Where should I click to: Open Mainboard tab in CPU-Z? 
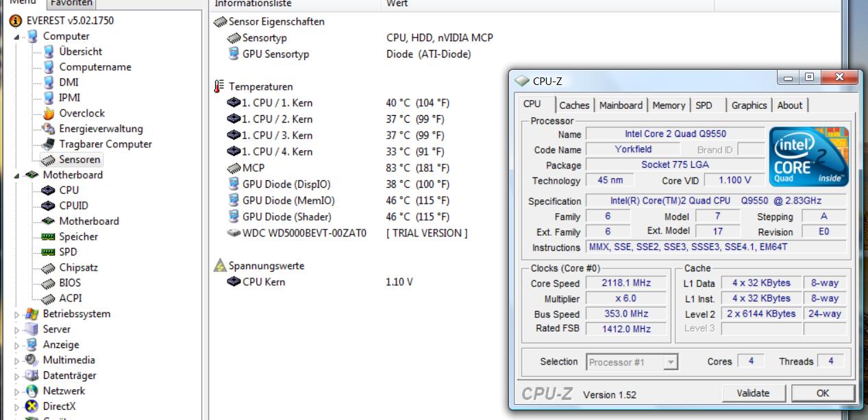(621, 105)
